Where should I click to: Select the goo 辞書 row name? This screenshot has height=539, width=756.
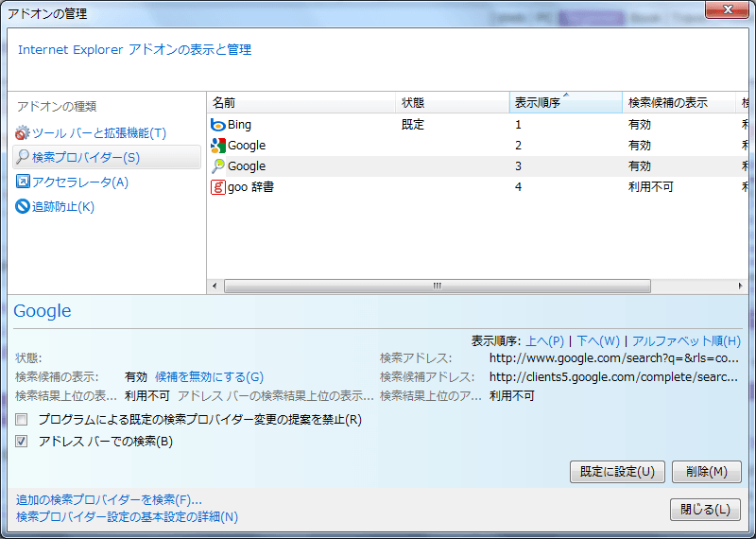pos(250,187)
